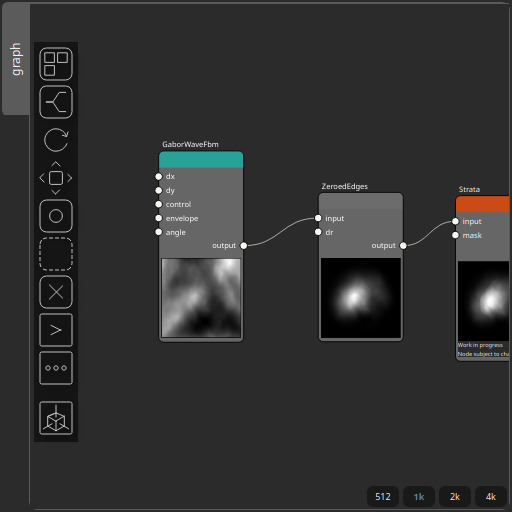This screenshot has height=512, width=512.
Task: Click the 3D cube viewer icon
Action: point(56,418)
